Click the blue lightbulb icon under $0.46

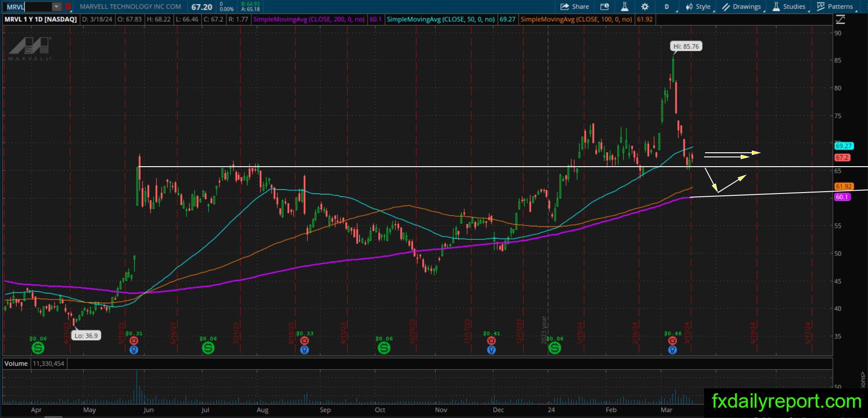click(672, 350)
